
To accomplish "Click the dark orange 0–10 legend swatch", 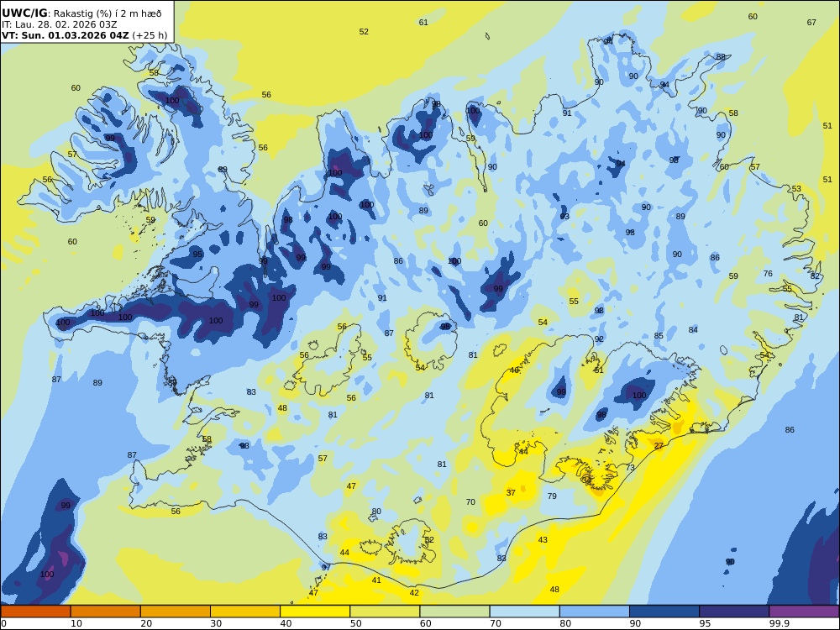I will coord(35,612).
